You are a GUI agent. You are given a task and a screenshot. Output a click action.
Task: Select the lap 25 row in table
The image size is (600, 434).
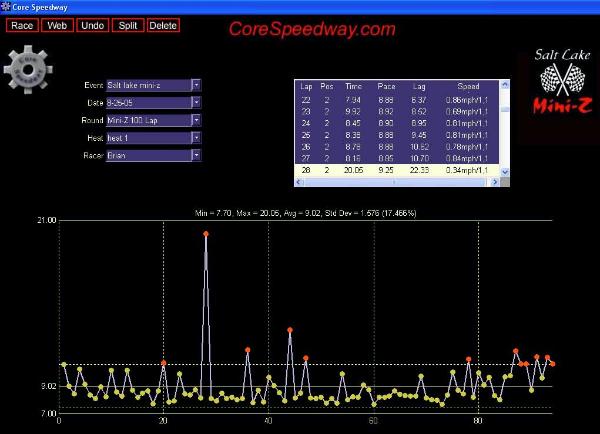(x=397, y=135)
